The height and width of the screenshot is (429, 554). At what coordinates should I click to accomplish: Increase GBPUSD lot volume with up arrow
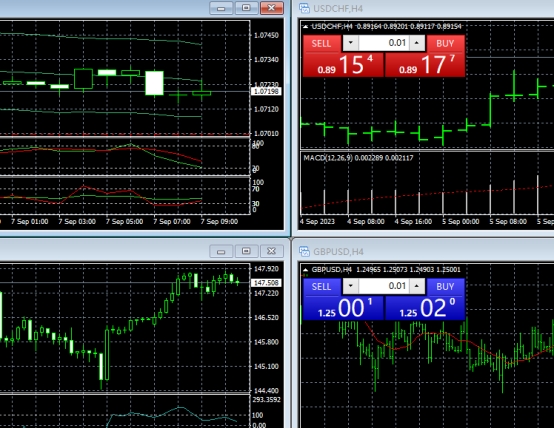417,286
